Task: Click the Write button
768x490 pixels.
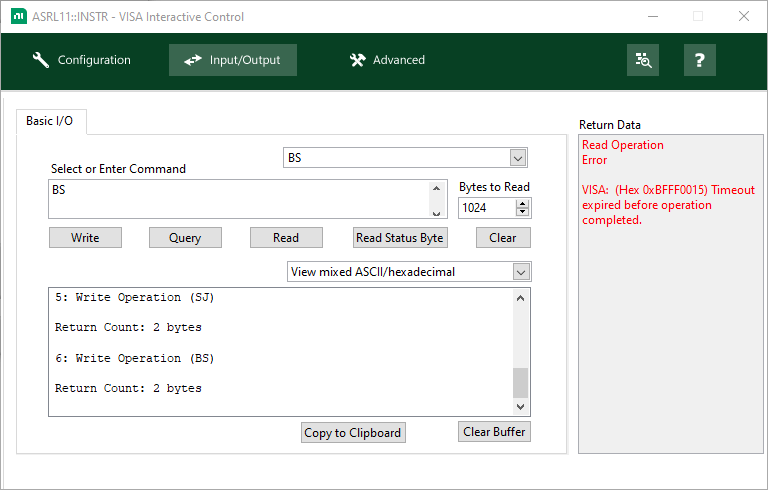Action: pyautogui.click(x=85, y=238)
